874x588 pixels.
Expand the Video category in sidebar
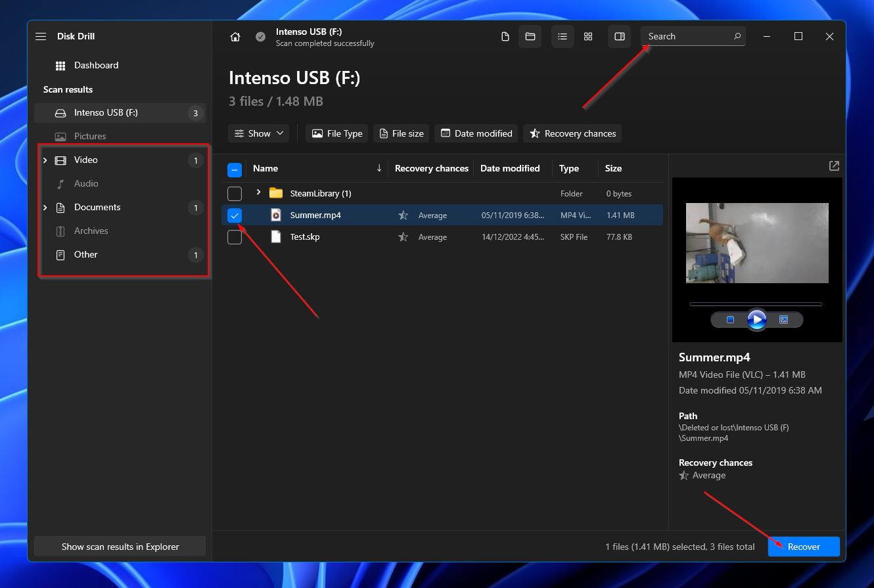pyautogui.click(x=45, y=160)
